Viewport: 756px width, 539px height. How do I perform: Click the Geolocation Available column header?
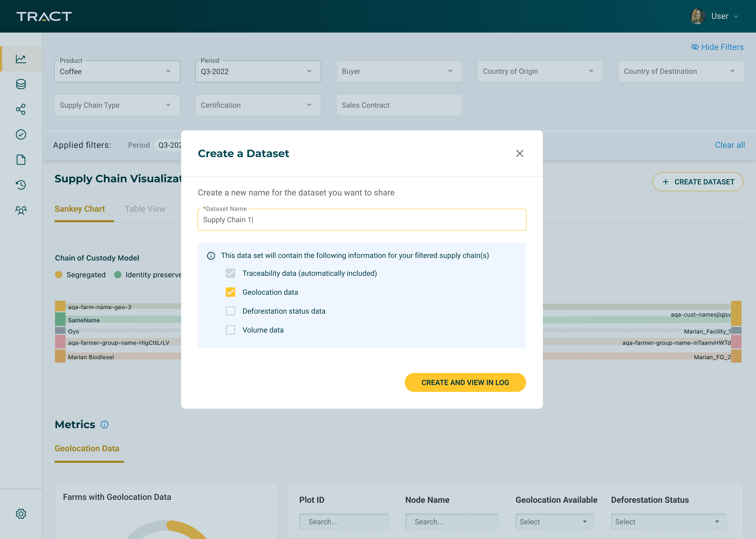pos(556,500)
